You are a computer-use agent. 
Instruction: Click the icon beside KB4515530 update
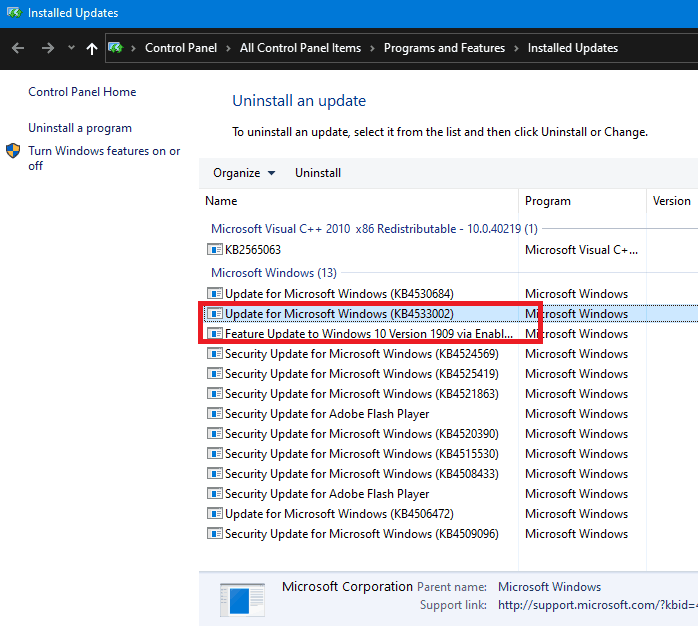(x=215, y=454)
